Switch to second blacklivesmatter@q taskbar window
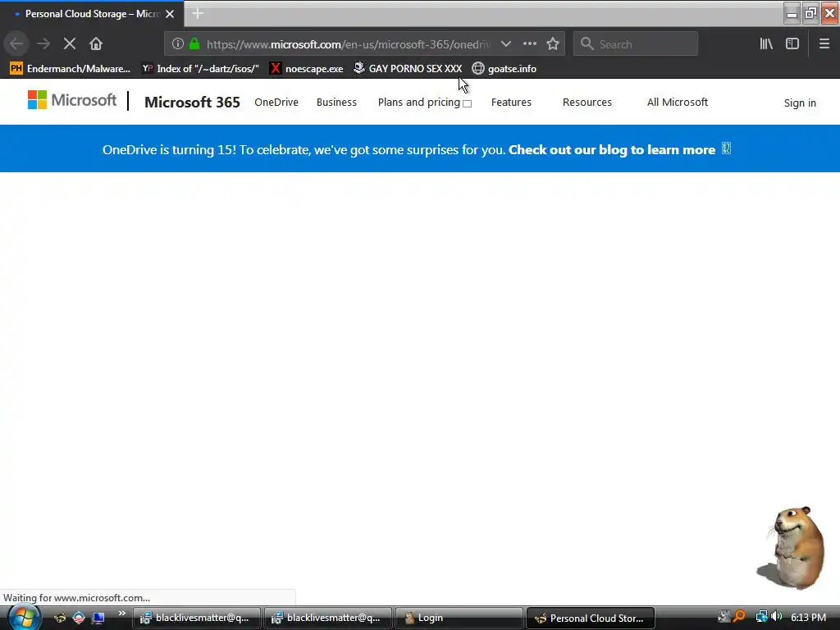The height and width of the screenshot is (630, 840). click(x=327, y=619)
